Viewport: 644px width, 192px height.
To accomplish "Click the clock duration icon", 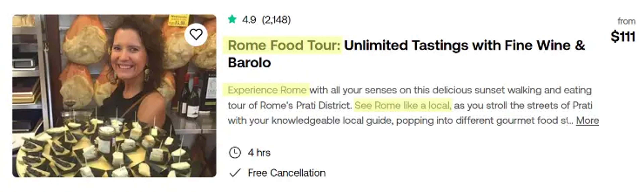I will coord(235,153).
